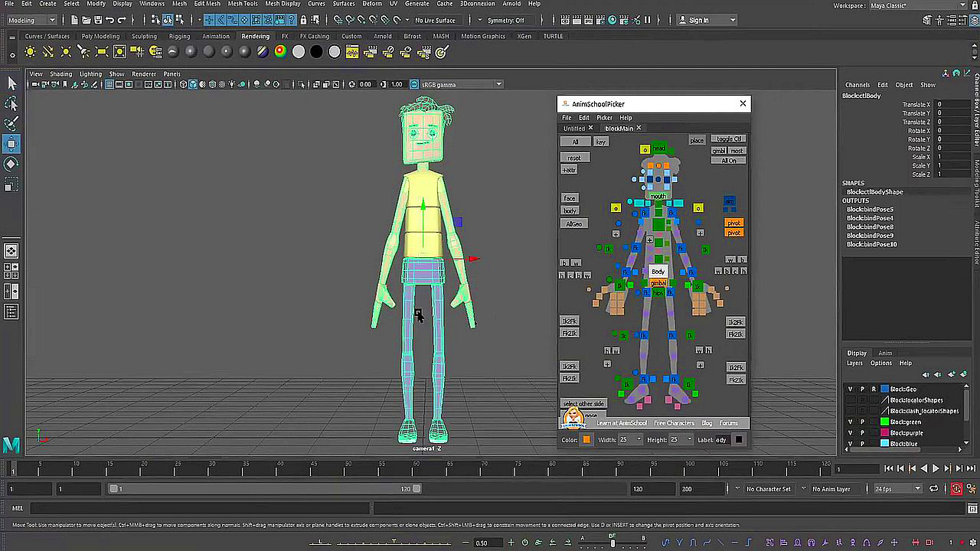The height and width of the screenshot is (551, 980).
Task: Open the Picker menu in AnimSchoolPicker
Action: click(x=604, y=118)
